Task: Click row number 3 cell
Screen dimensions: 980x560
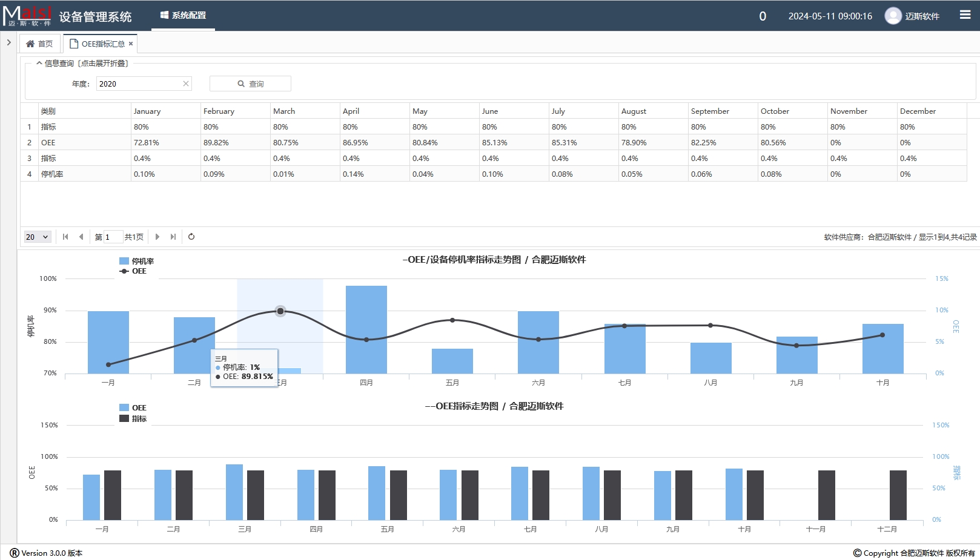Action: (x=29, y=159)
